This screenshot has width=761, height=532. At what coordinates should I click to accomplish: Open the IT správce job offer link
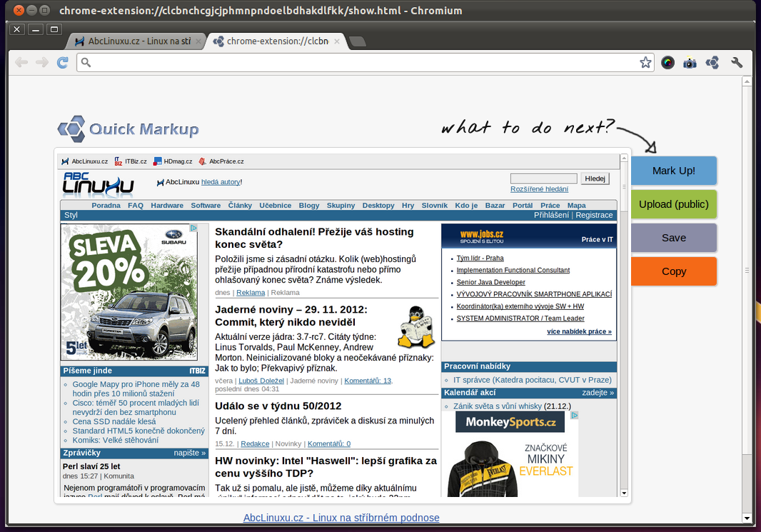533,380
